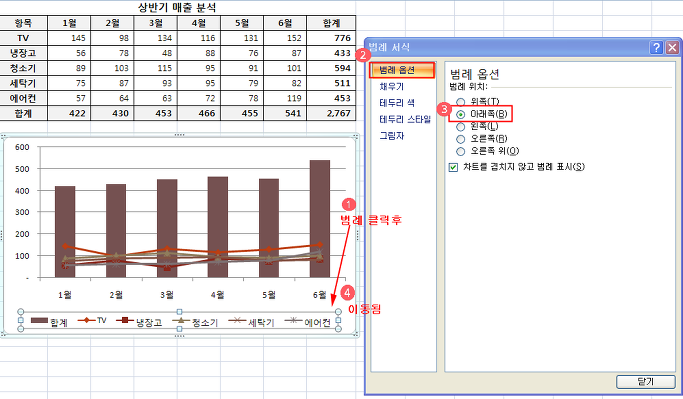Viewport: 683px width, 399px height.
Task: Choose 오른쪽 위(O) legend position
Action: (460, 151)
